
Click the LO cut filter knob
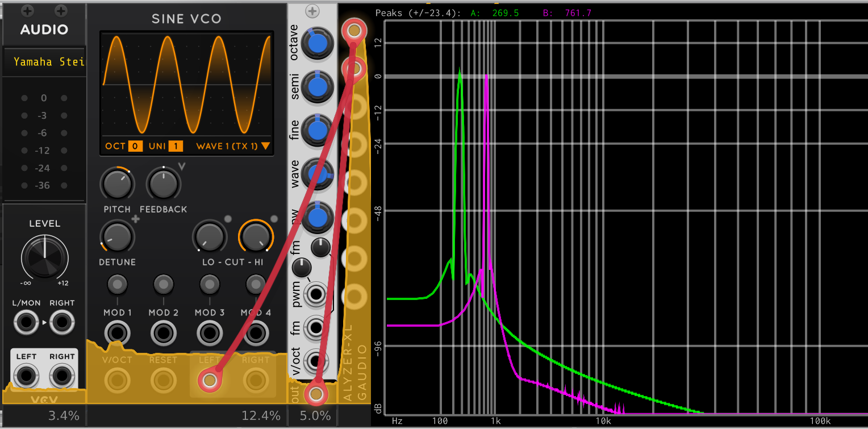click(210, 236)
